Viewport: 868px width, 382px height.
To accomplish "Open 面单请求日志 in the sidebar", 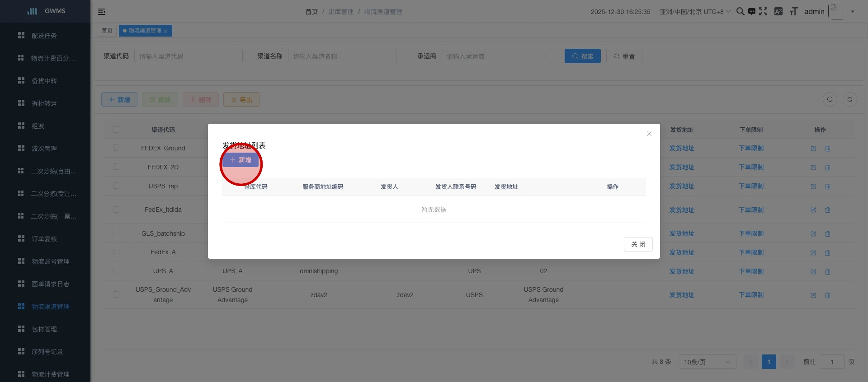I will click(x=45, y=284).
